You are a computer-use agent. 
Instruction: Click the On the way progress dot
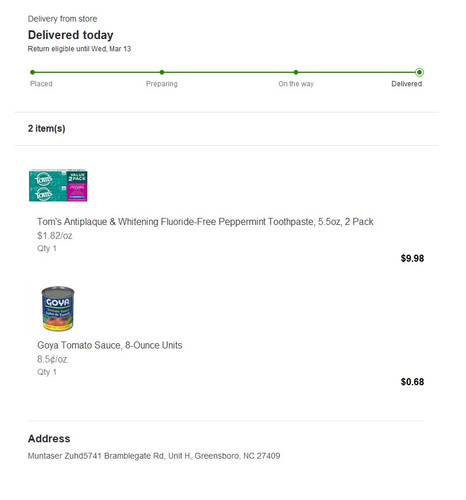click(x=296, y=72)
